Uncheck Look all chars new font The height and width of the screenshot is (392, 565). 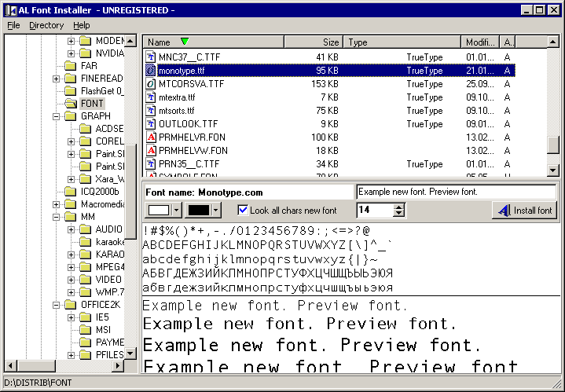coord(244,210)
